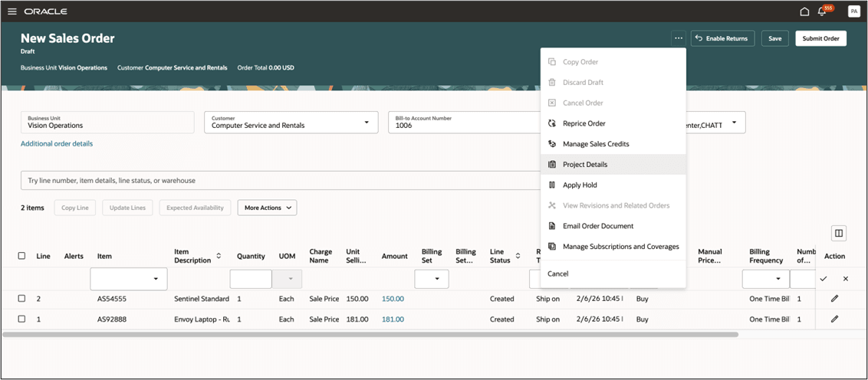Select Reprice Order from the menu
868x380 pixels.
[x=613, y=123]
